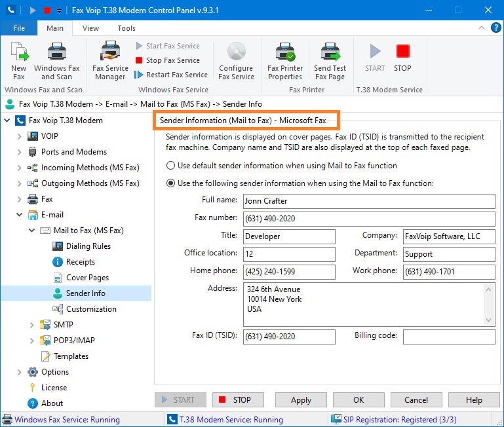Open the quick access toolbar dropdown arrow
Image resolution: width=504 pixels, height=427 pixels.
pyautogui.click(x=59, y=11)
